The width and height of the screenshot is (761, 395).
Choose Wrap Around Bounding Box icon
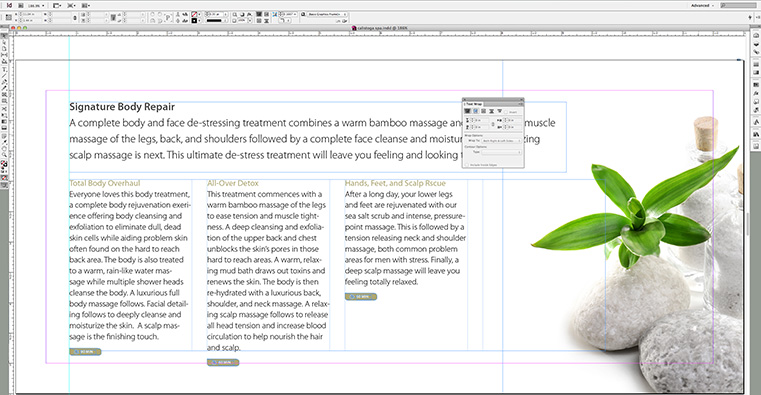(476, 111)
